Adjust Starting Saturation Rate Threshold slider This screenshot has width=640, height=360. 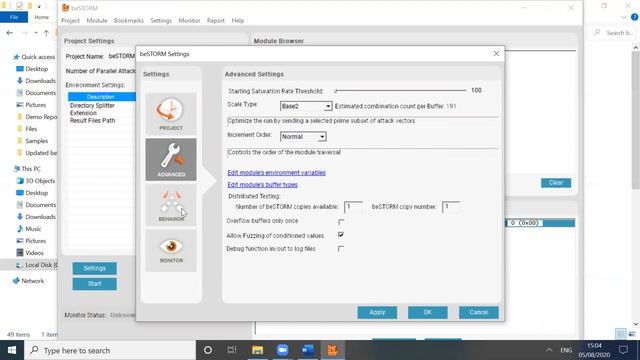click(400, 91)
